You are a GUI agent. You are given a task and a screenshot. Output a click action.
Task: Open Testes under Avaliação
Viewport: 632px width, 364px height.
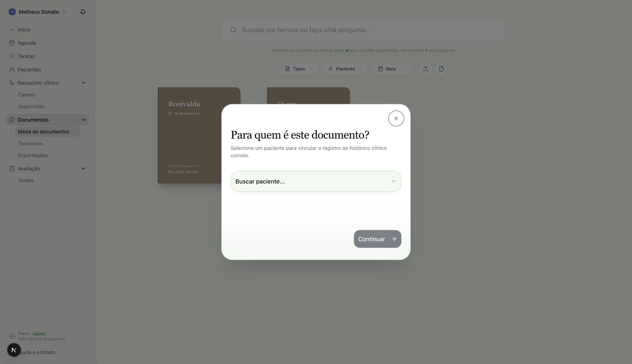(26, 180)
